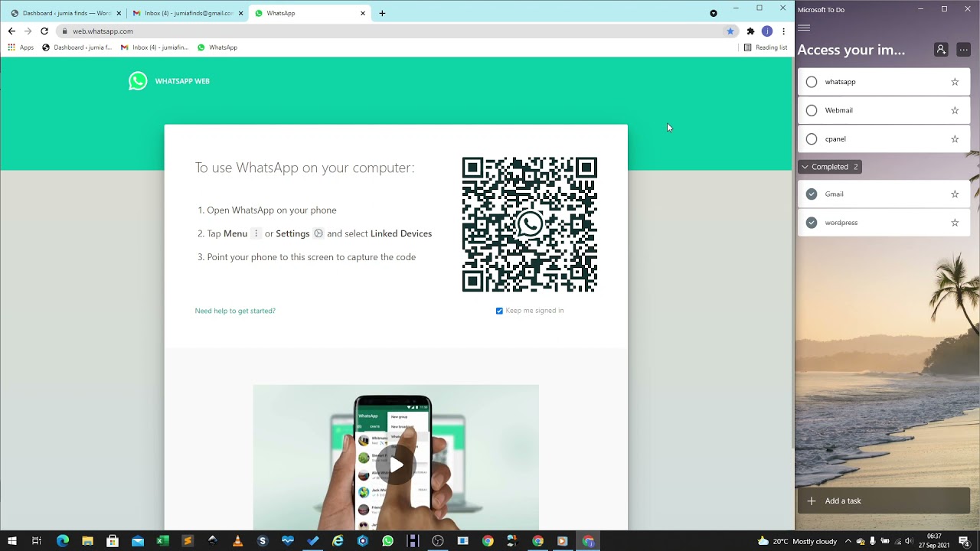The image size is (980, 551).
Task: Star the Webmail task as important
Action: [x=955, y=110]
